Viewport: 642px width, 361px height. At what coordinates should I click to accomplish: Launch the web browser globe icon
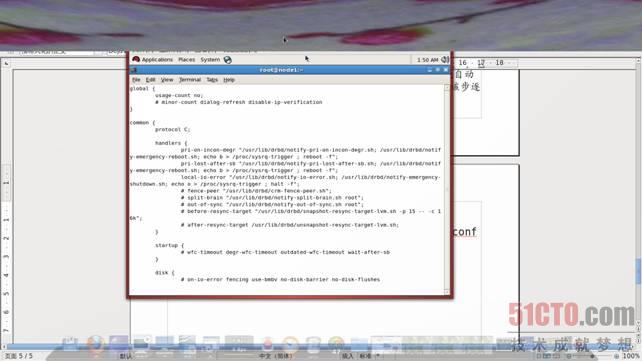[x=228, y=60]
